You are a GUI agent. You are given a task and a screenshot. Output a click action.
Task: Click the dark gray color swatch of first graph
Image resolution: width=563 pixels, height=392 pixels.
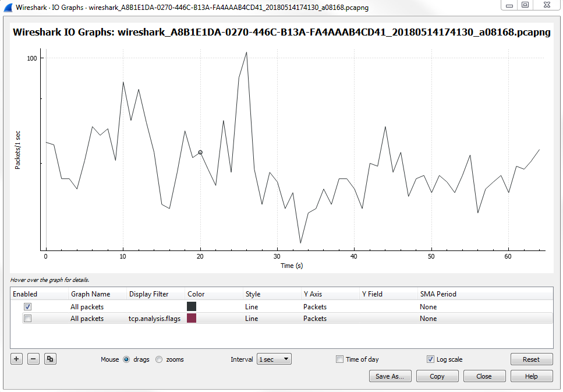tap(192, 306)
